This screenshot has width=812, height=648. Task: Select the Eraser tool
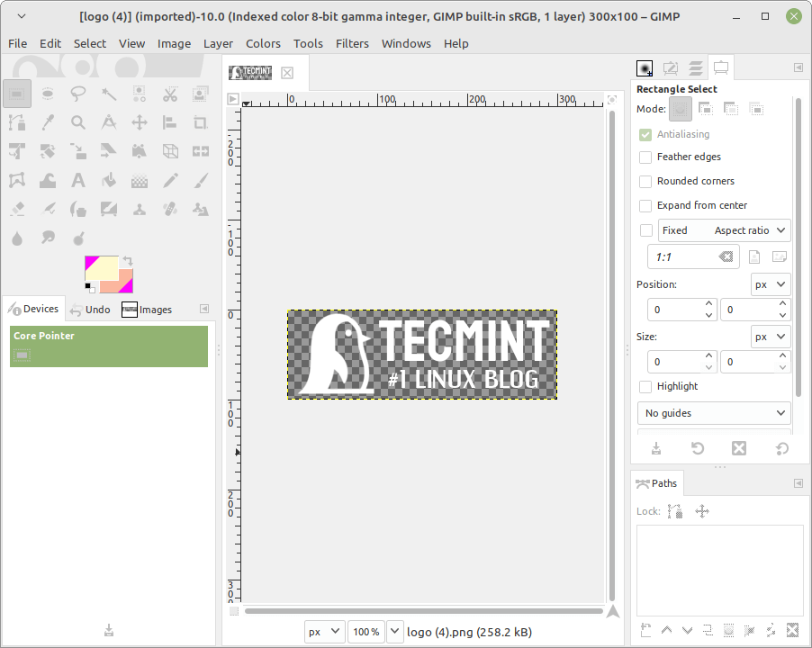tap(17, 209)
